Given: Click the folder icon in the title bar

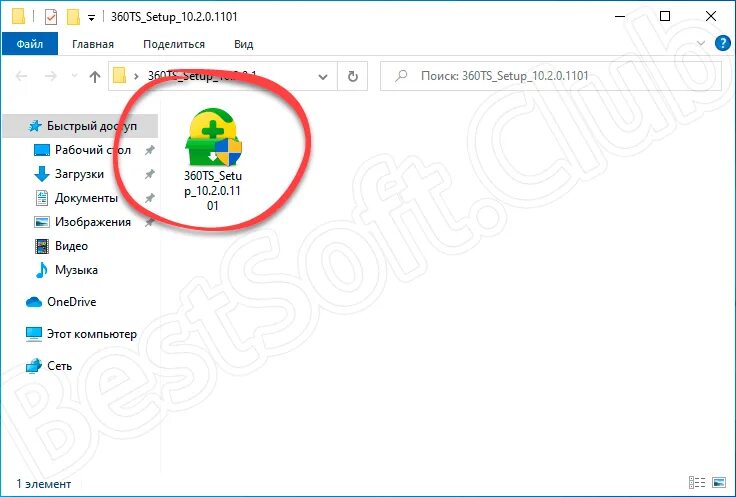Looking at the screenshot, I should tap(18, 16).
